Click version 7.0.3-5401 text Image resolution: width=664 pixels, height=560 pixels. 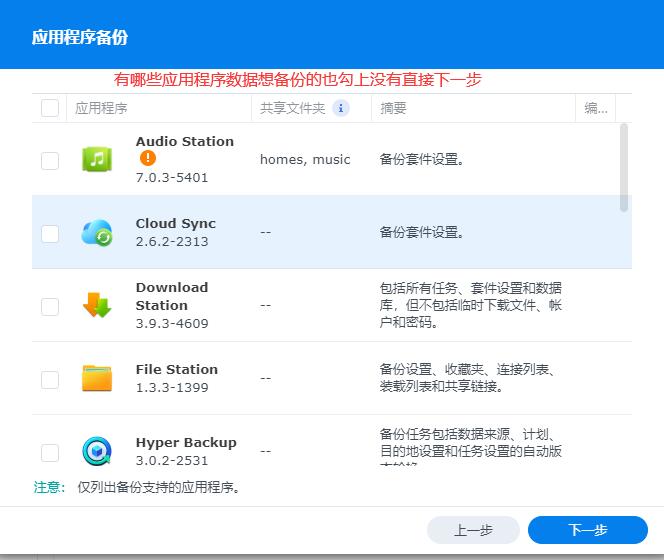[x=172, y=177]
